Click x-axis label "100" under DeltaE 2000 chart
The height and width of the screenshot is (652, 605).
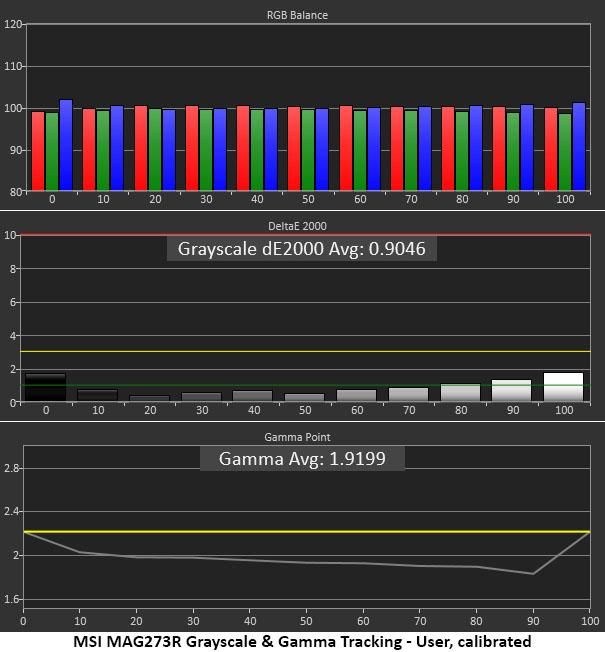point(564,410)
